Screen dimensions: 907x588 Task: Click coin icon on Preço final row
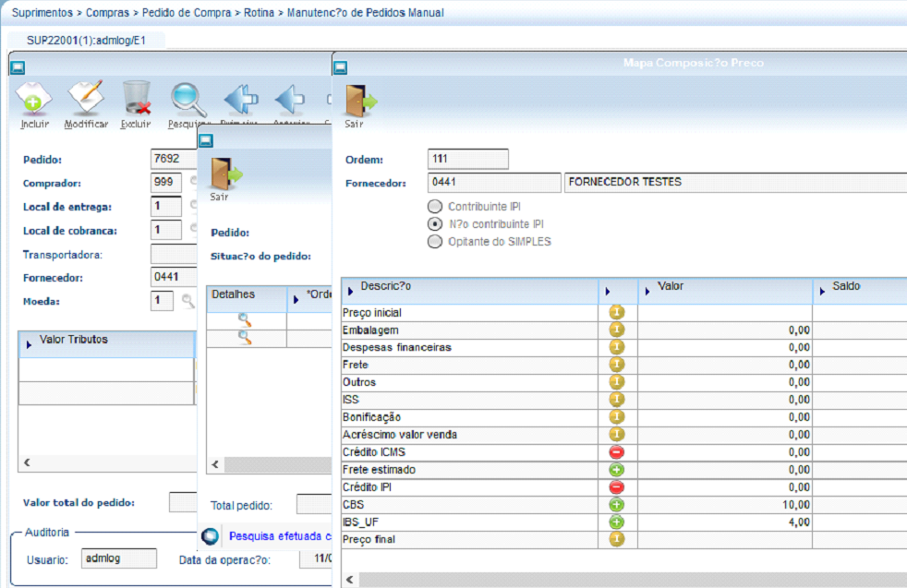[x=617, y=539]
